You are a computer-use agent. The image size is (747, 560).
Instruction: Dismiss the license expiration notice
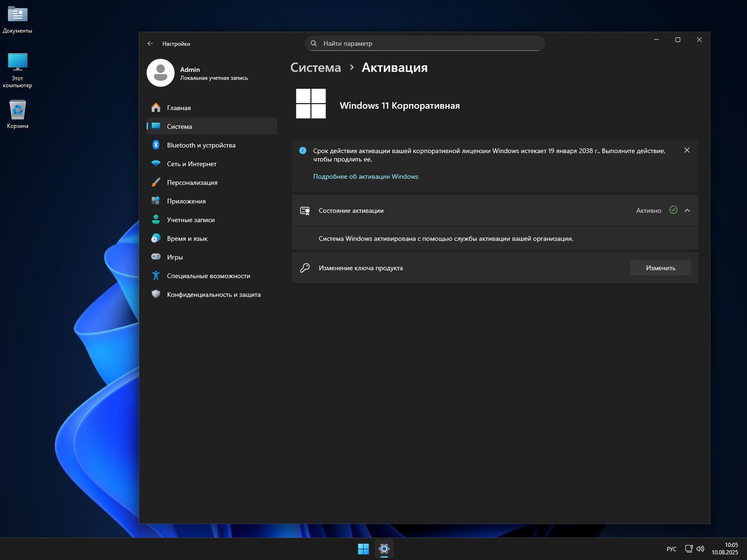click(x=687, y=150)
